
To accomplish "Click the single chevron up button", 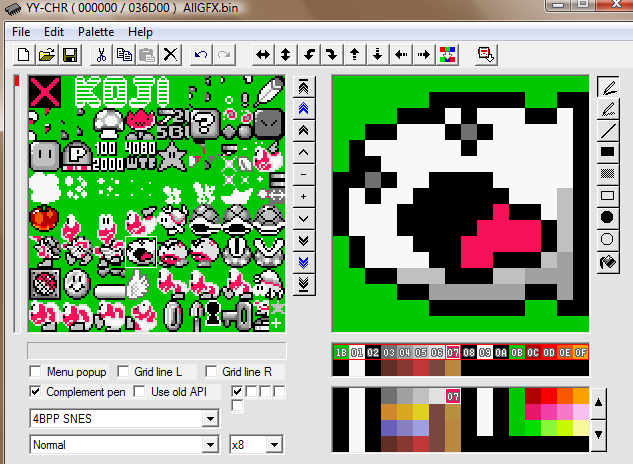I will (304, 152).
